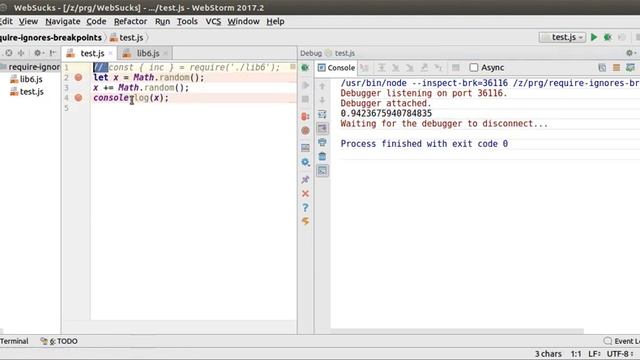The height and width of the screenshot is (360, 640).
Task: Clear all console output with trash icon
Action: (322, 156)
